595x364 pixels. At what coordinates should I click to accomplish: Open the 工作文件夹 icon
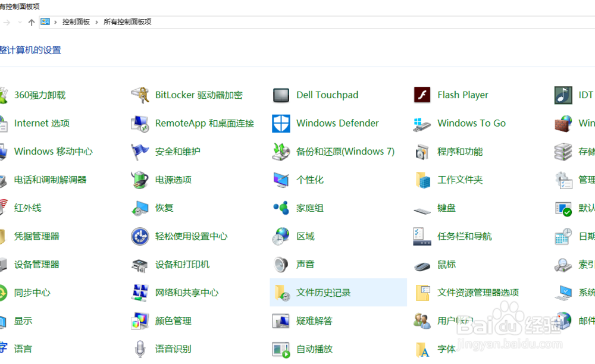(422, 180)
